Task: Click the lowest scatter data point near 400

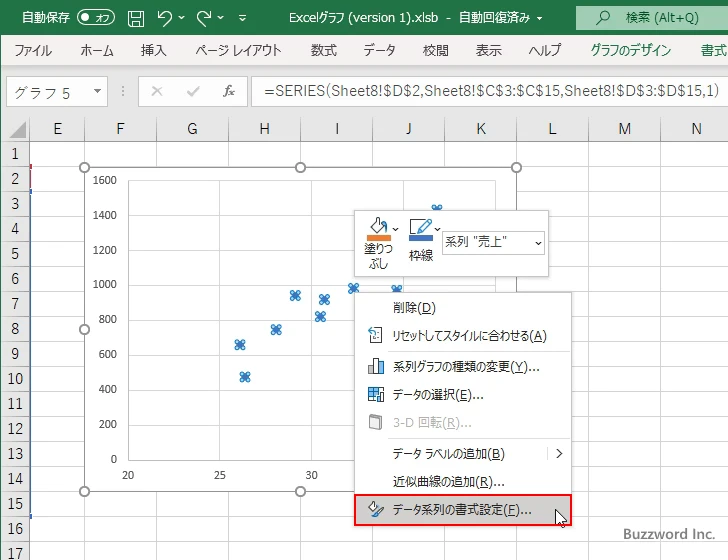Action: pos(245,377)
